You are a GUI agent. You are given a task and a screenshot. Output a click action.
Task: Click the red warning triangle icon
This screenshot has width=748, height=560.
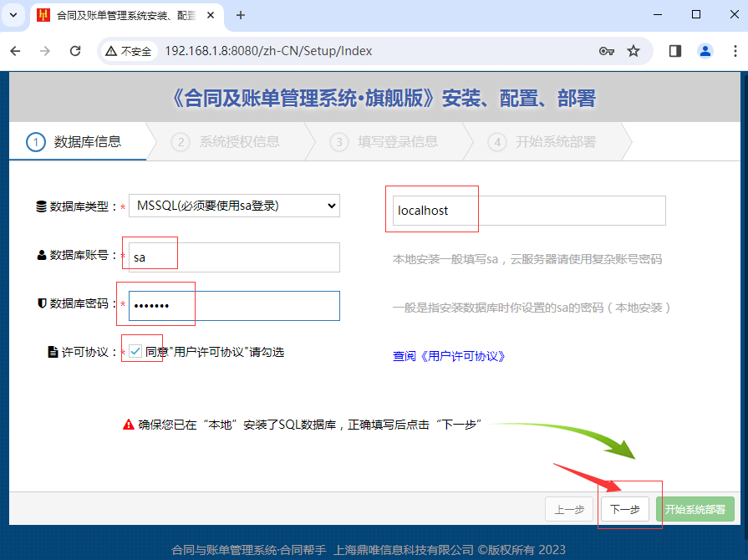click(x=129, y=425)
